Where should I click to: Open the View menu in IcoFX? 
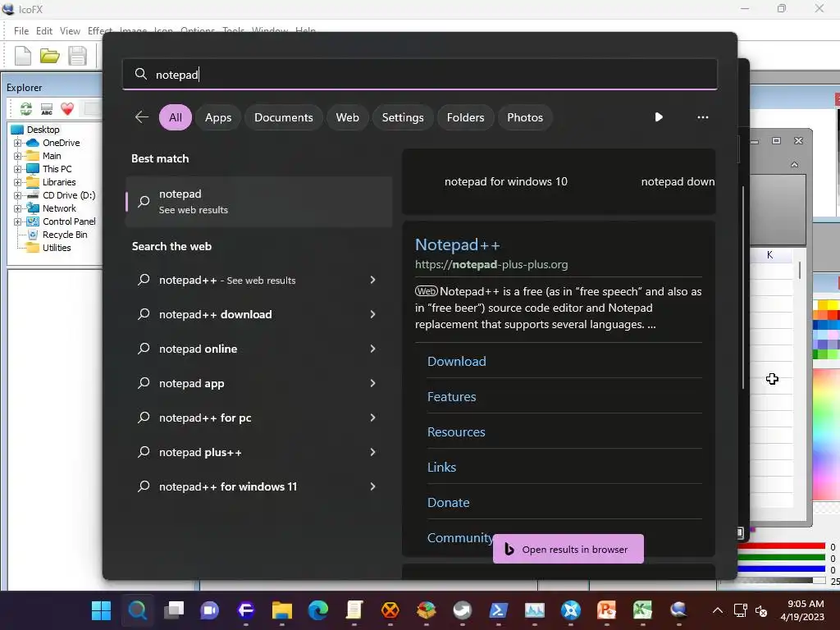[x=70, y=31]
